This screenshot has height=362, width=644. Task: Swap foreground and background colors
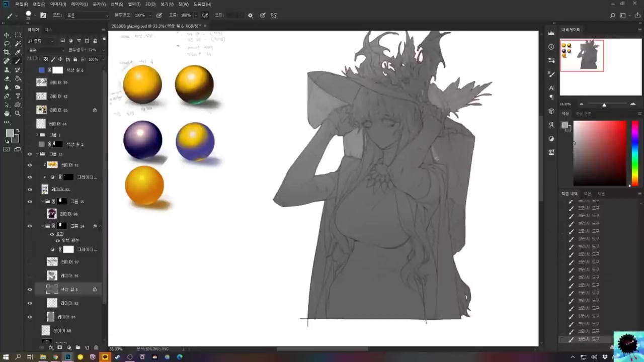coord(17,130)
